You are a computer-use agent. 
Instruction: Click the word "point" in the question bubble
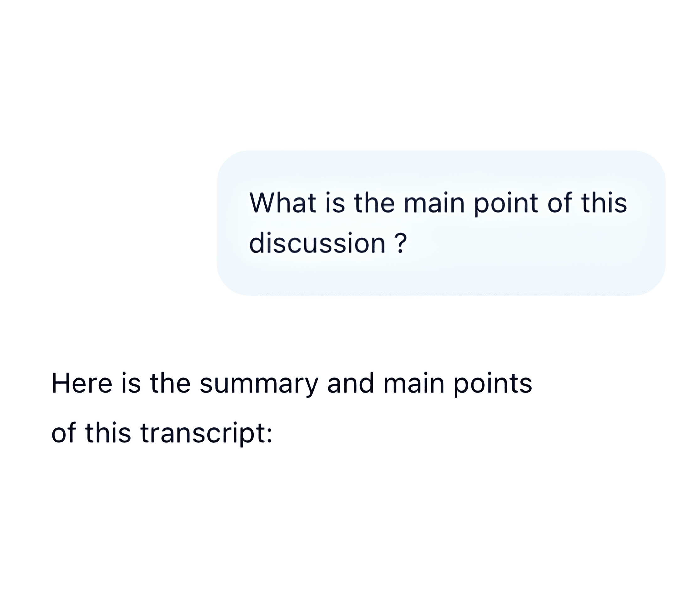[x=506, y=203]
